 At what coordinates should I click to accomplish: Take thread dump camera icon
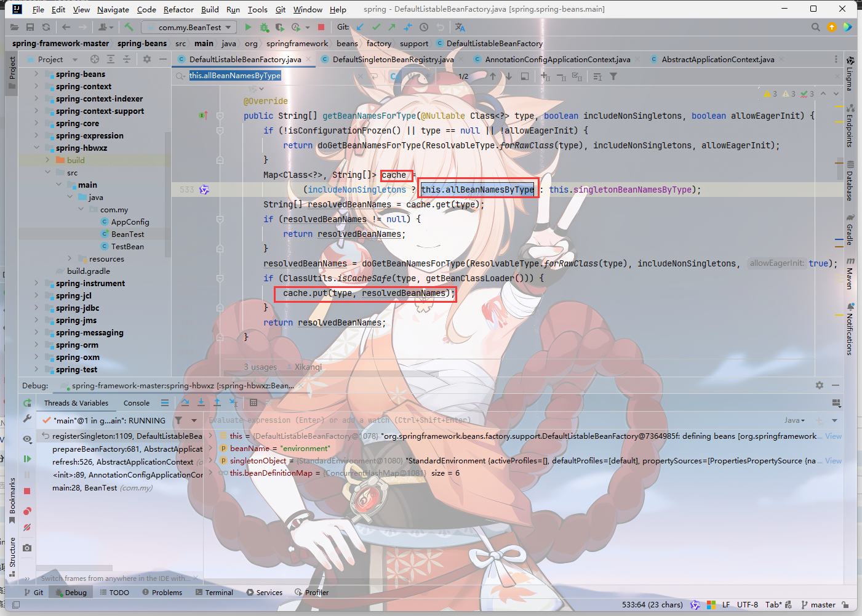click(x=27, y=548)
